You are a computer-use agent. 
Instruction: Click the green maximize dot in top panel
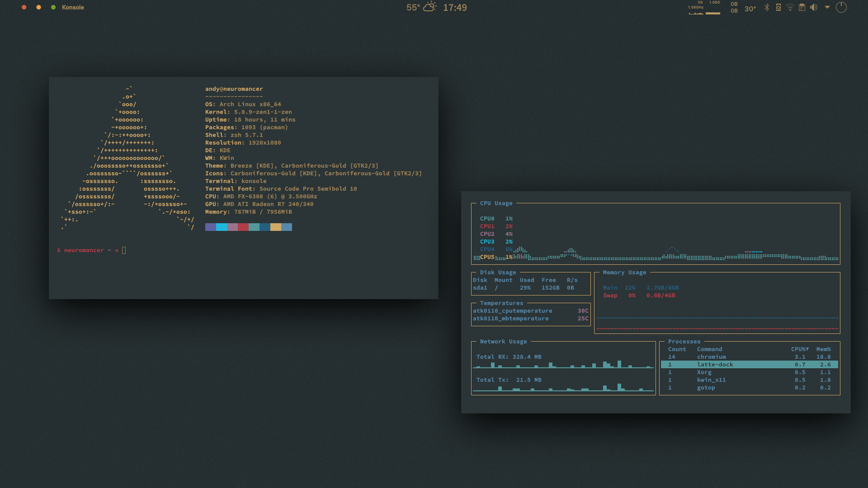[x=53, y=7]
